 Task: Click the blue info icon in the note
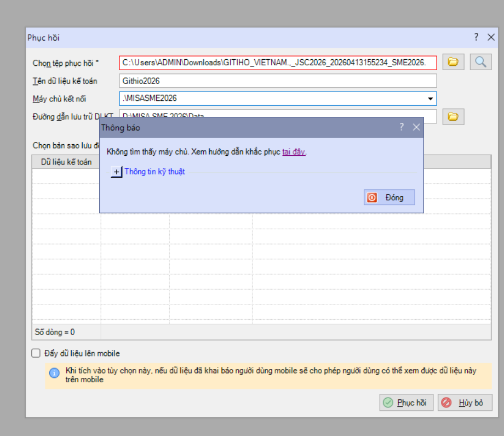click(54, 373)
